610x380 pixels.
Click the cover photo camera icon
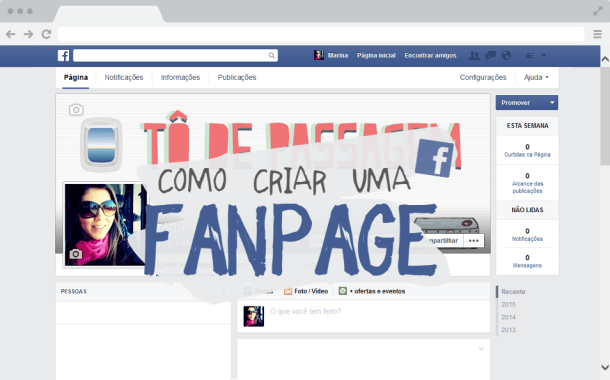tap(76, 110)
